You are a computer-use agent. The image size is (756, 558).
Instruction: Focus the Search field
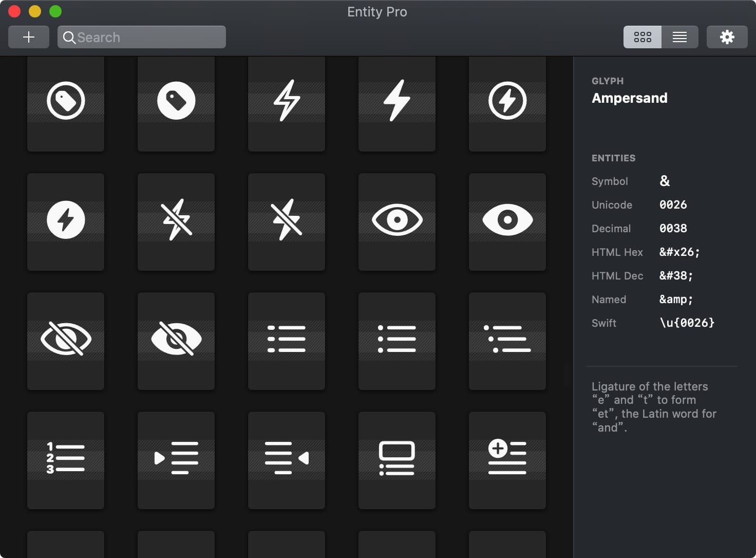[142, 37]
